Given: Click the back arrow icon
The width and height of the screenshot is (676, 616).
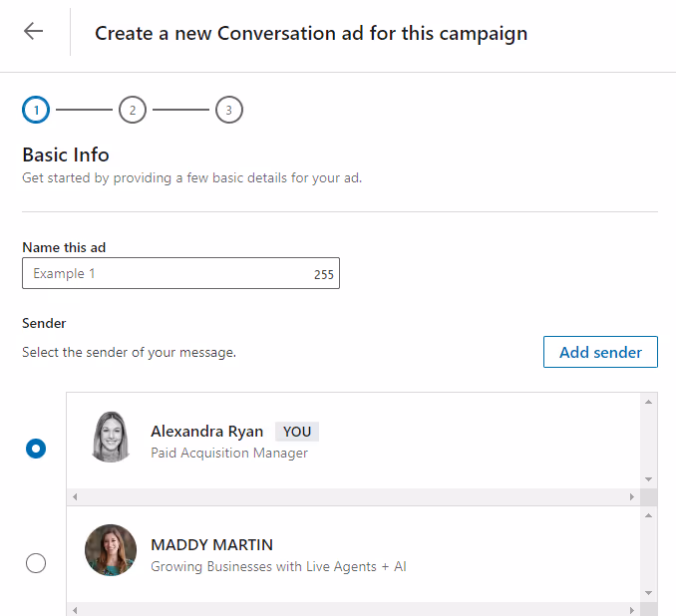Looking at the screenshot, I should pyautogui.click(x=34, y=31).
